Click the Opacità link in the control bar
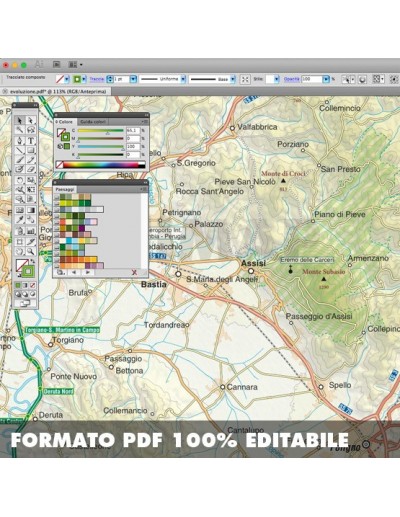 pos(292,79)
